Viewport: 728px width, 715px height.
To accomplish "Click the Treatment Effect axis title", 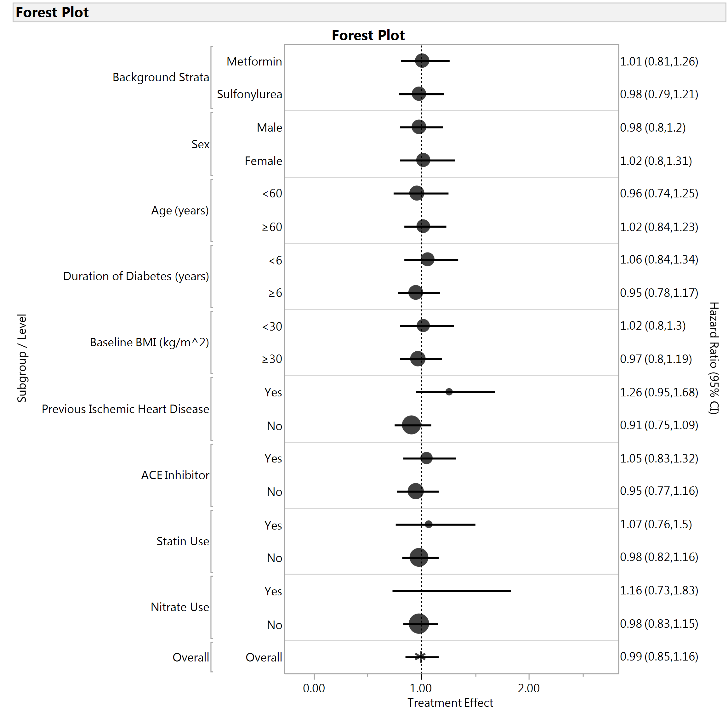I will (x=450, y=703).
